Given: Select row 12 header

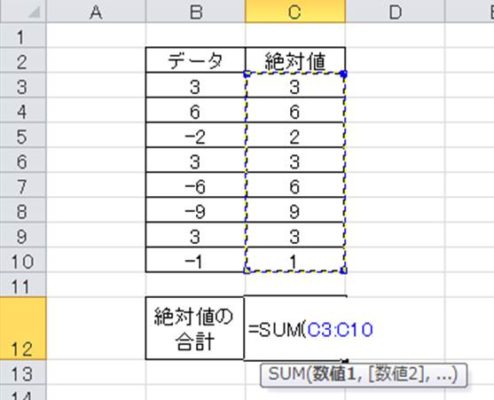Looking at the screenshot, I should (23, 328).
